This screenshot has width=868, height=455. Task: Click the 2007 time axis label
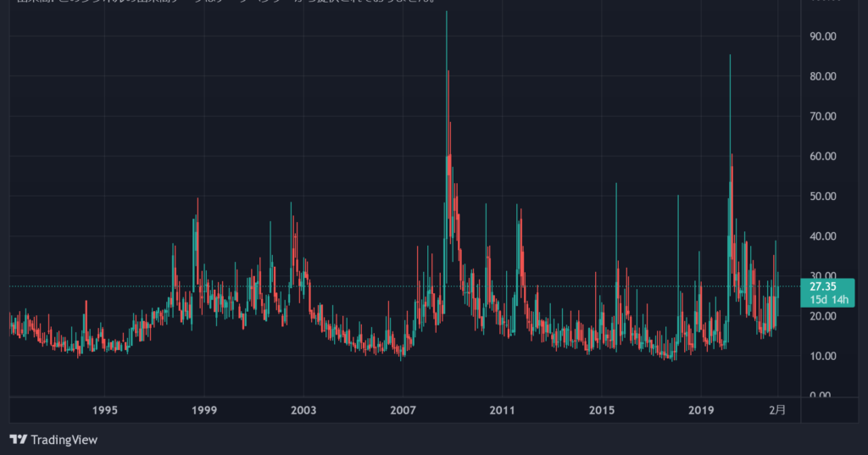(x=403, y=410)
